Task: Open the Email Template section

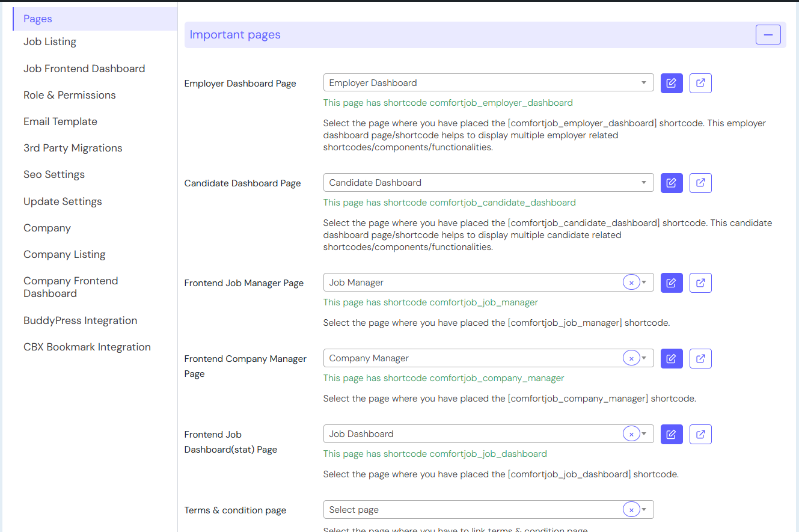Action: coord(60,121)
